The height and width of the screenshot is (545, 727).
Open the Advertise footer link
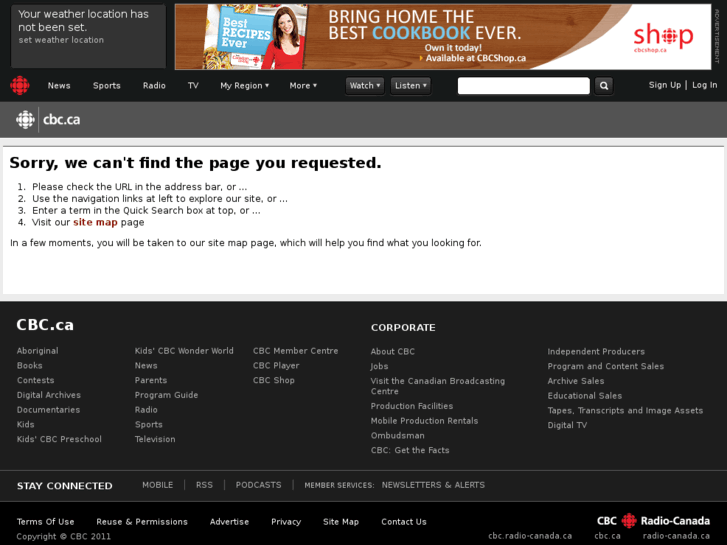tap(229, 522)
